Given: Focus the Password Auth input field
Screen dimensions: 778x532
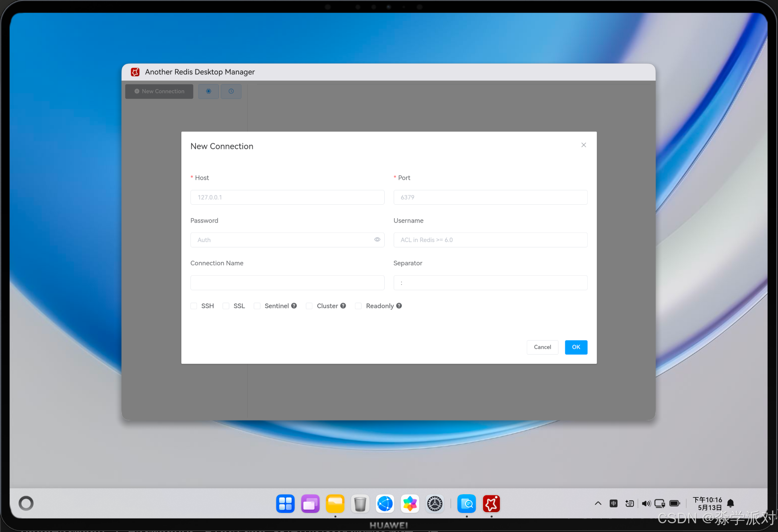Looking at the screenshot, I should coord(287,240).
